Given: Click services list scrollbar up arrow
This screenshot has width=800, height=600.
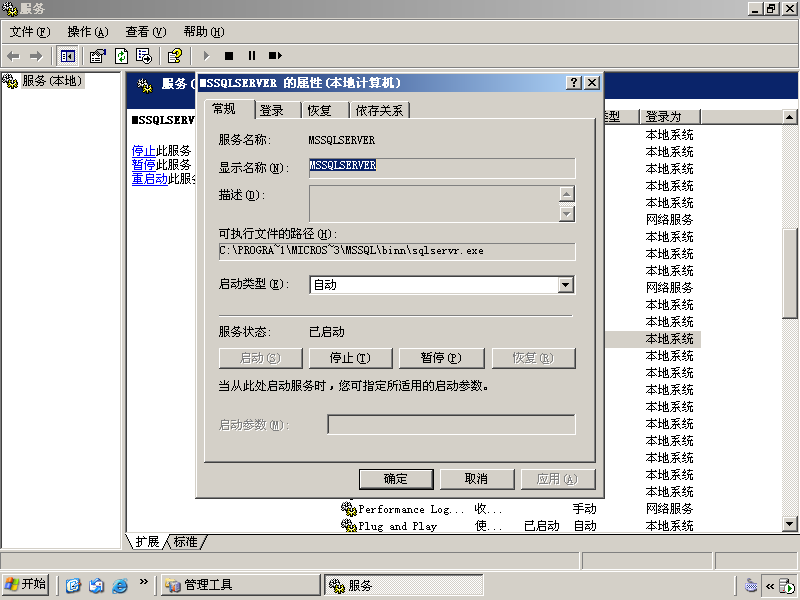Looking at the screenshot, I should pos(789,117).
